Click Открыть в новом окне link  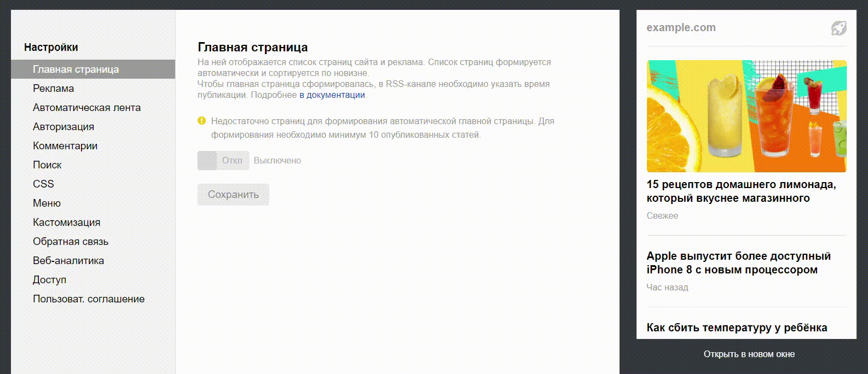click(x=749, y=354)
